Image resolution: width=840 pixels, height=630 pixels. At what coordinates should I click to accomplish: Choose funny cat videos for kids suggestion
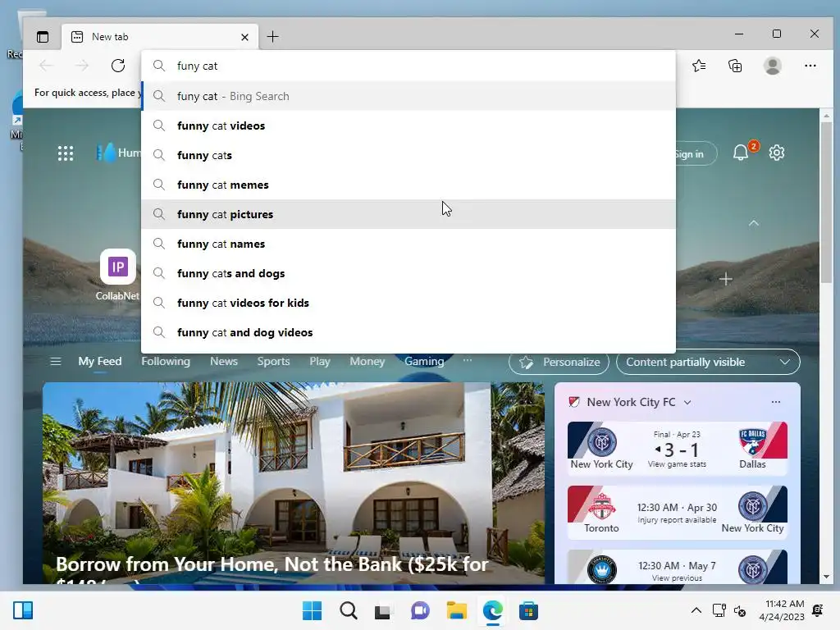tap(409, 303)
